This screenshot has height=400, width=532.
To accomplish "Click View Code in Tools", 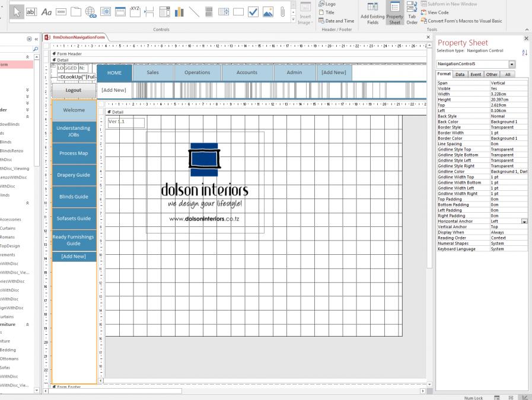I will (x=435, y=12).
